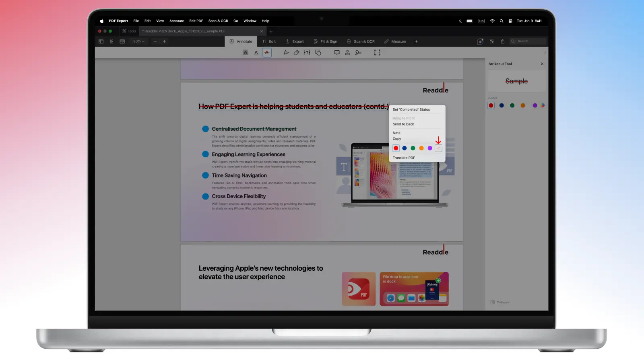
Task: Choose the Pen drawing tool
Action: [286, 53]
